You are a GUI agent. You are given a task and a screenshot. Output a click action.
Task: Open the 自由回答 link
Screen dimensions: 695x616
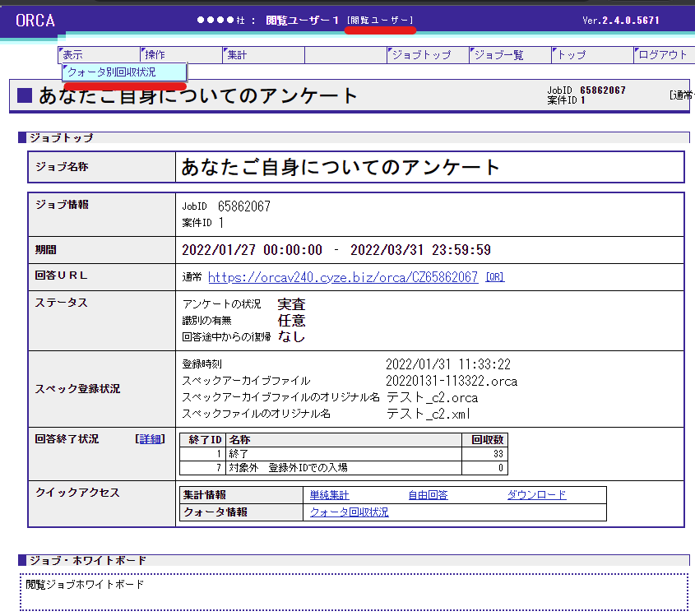click(428, 495)
